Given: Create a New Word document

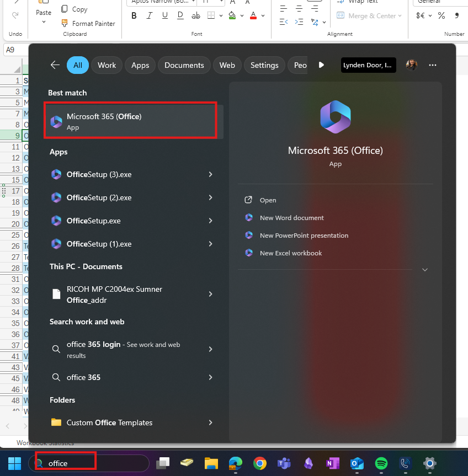Looking at the screenshot, I should tap(291, 218).
